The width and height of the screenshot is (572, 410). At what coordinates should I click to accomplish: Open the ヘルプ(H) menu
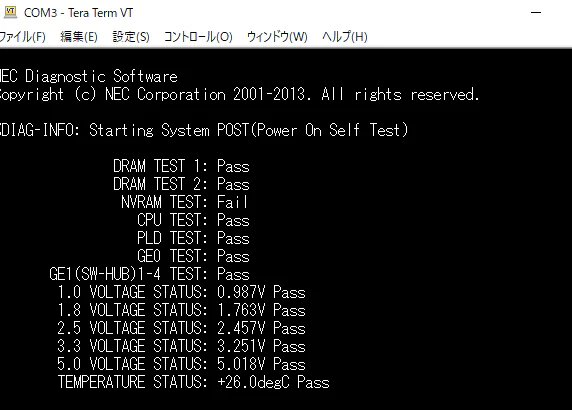pyautogui.click(x=344, y=36)
